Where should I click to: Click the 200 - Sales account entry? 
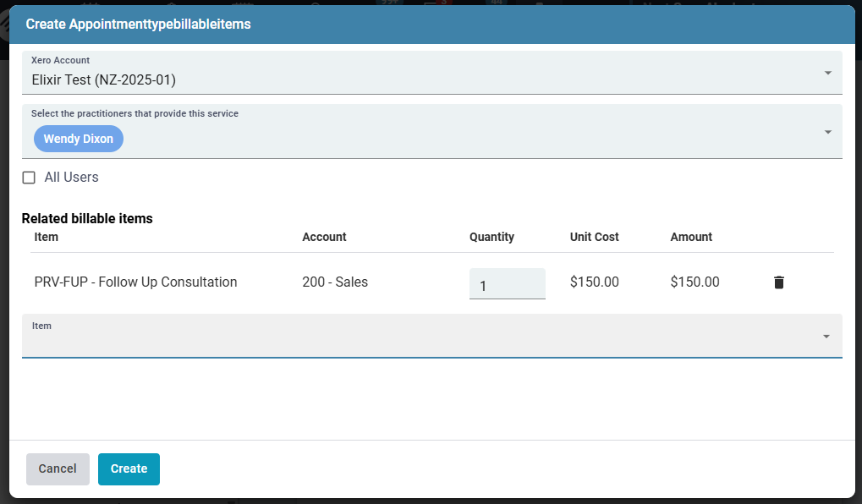[333, 282]
